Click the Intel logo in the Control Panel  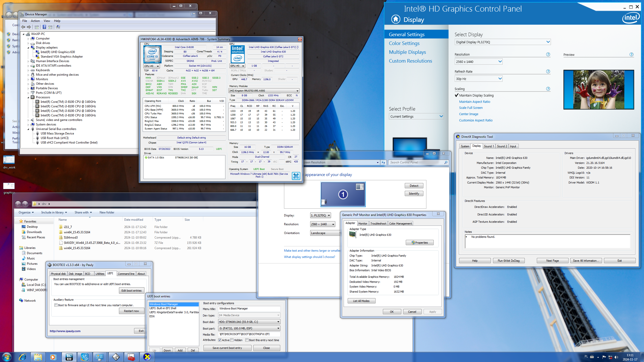(x=631, y=18)
